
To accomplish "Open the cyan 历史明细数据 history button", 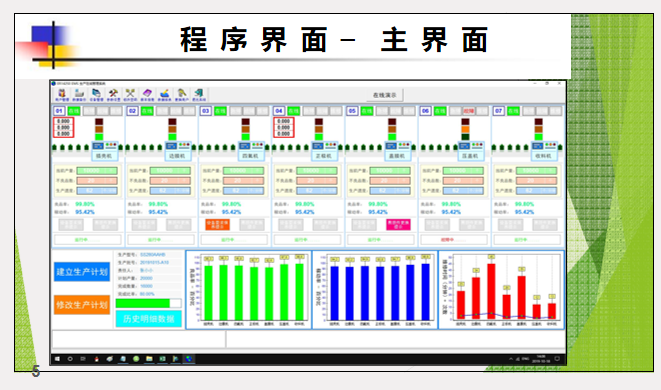I will point(148,319).
